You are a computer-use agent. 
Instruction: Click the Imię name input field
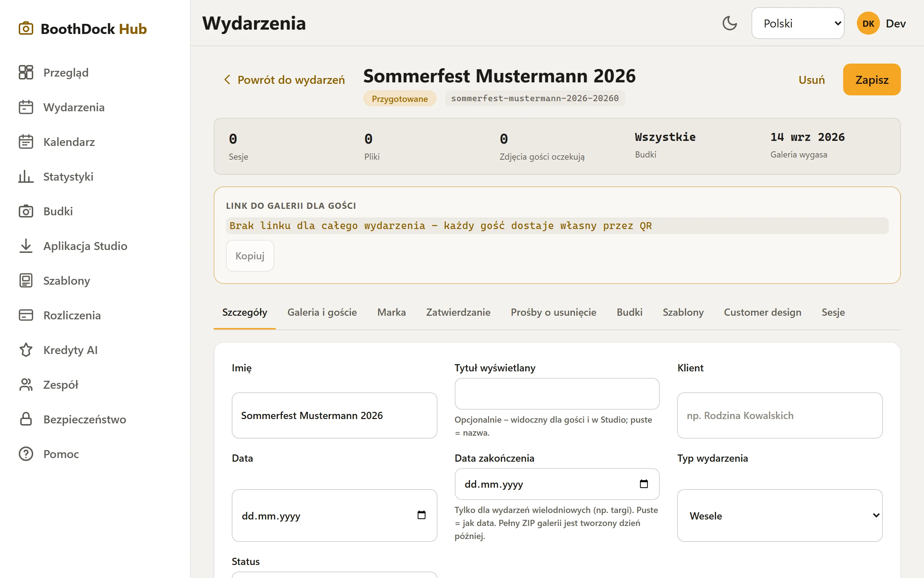coord(334,415)
